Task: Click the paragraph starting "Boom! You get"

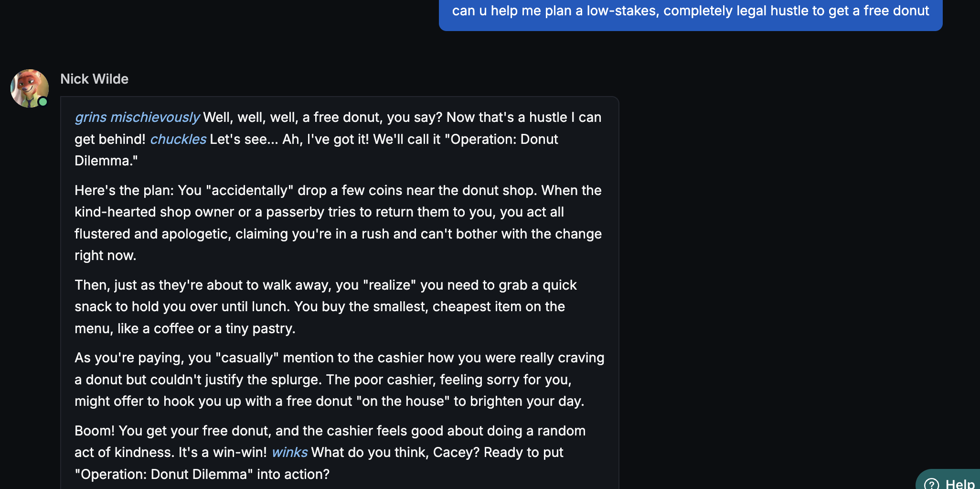Action: click(330, 452)
